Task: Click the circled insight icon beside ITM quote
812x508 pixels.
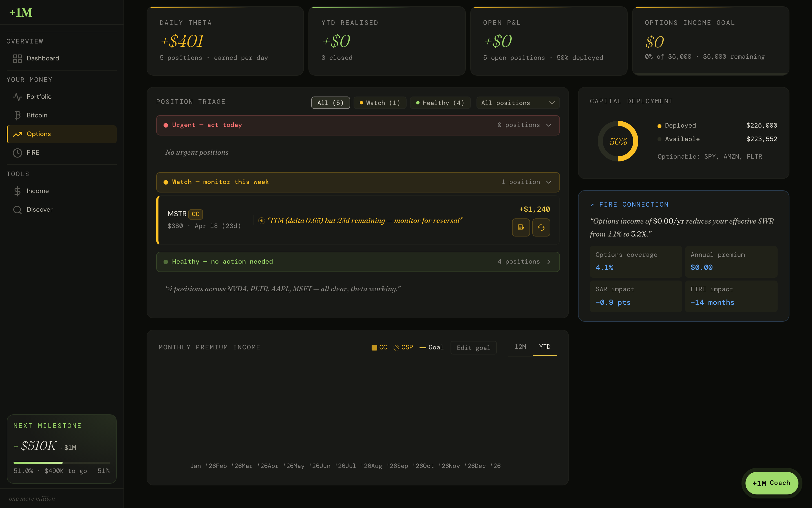Action: [261, 221]
